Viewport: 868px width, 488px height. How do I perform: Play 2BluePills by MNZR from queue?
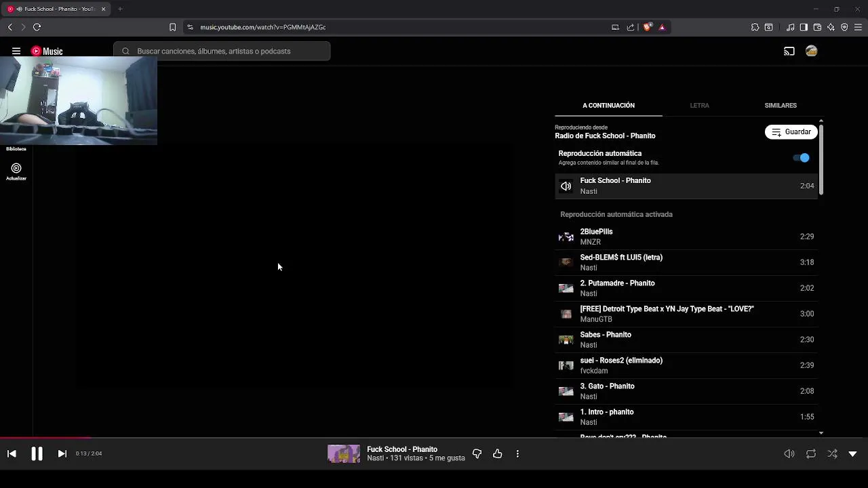click(686, 237)
